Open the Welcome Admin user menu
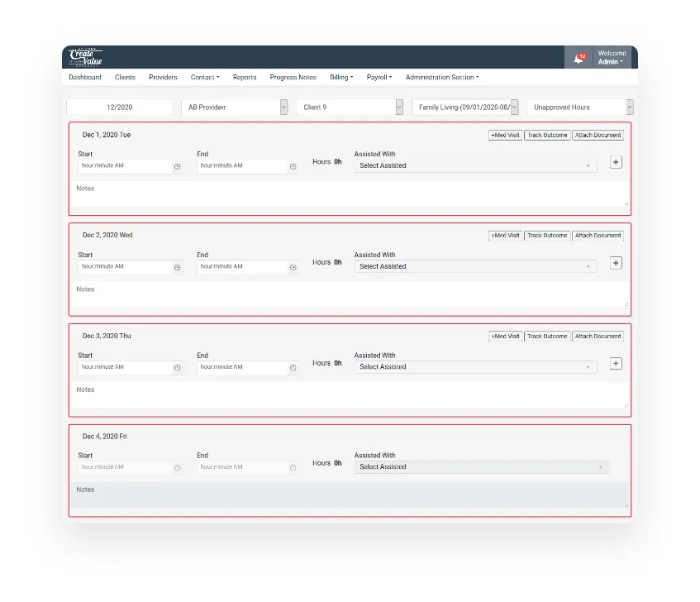 pos(612,57)
